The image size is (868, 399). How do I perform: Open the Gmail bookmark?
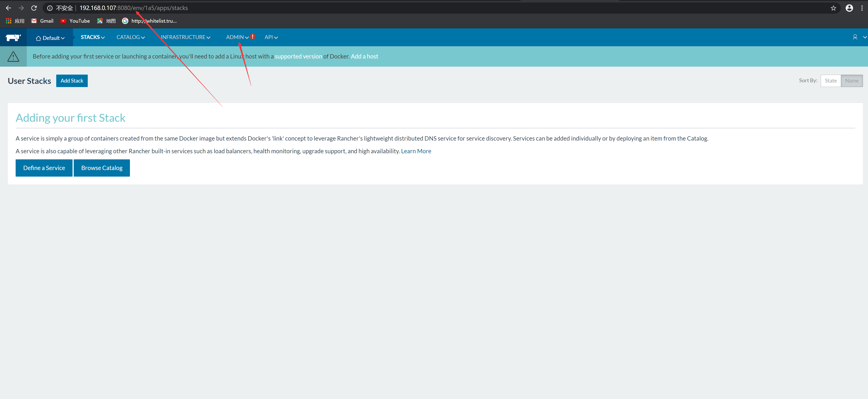pyautogui.click(x=42, y=21)
